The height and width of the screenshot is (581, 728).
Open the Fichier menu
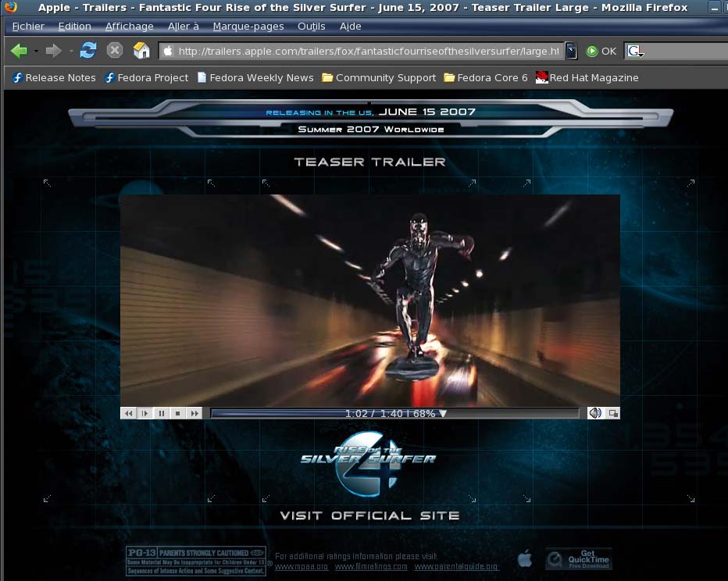click(x=28, y=27)
